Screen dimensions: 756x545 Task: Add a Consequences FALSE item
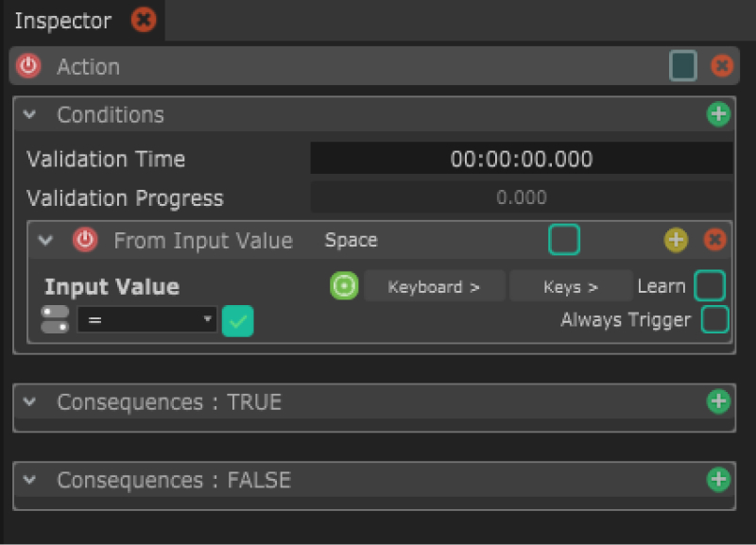point(719,480)
